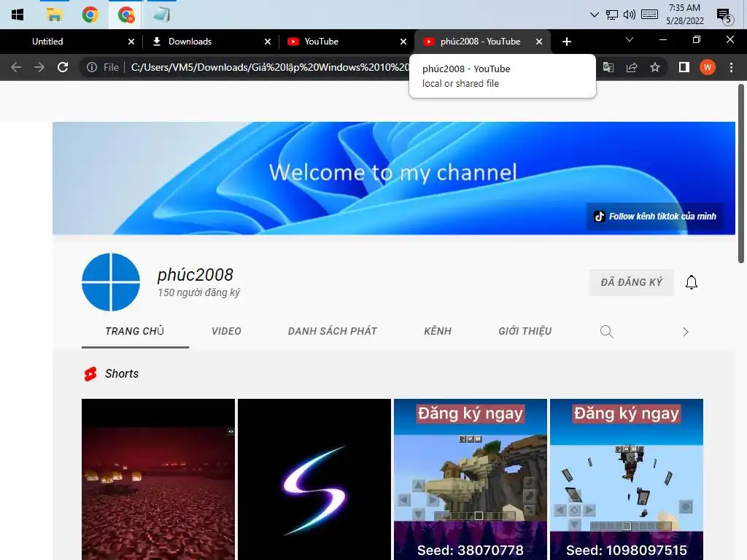Screen dimensions: 747x560
Task: Share this page icon
Action: (632, 67)
